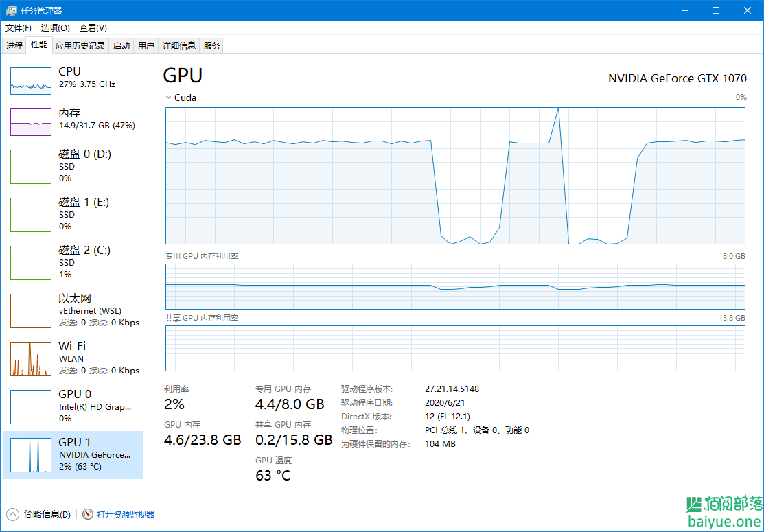Click the WLAN adapter name

coord(71,358)
